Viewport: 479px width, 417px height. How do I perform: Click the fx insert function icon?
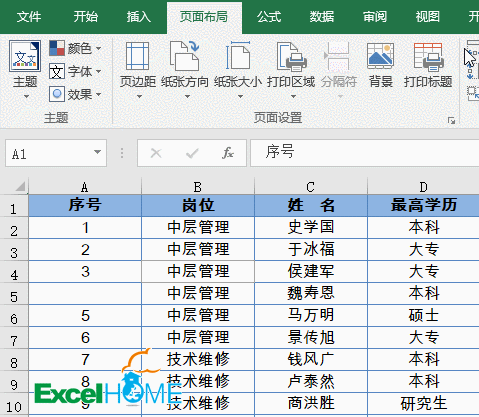pos(228,153)
